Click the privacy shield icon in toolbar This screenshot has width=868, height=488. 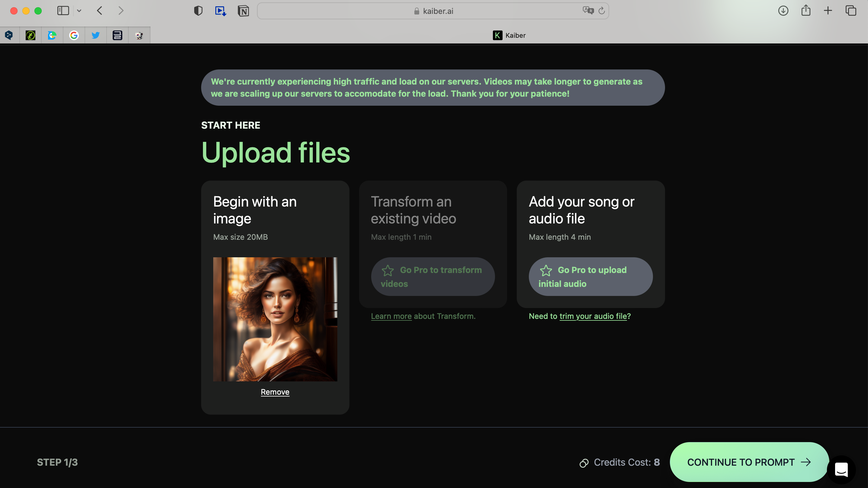(198, 11)
